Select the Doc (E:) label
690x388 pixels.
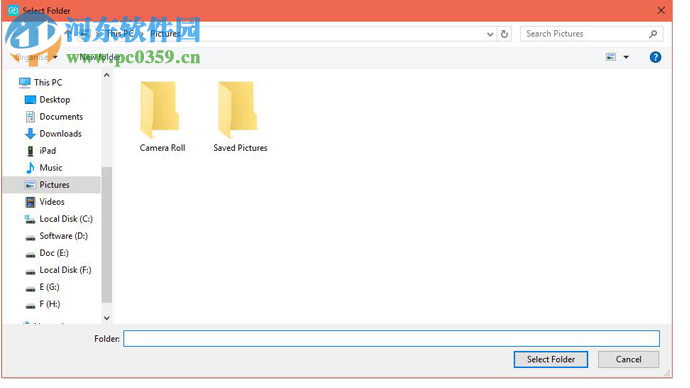tap(54, 253)
